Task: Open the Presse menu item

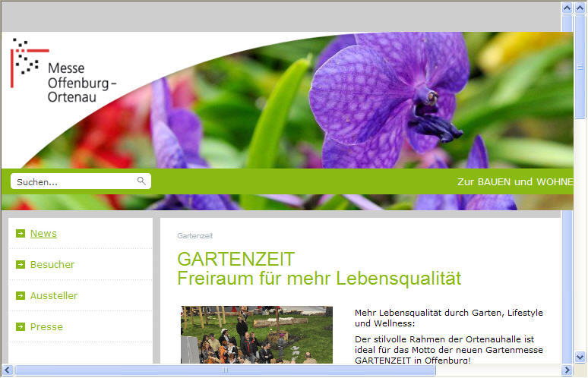Action: [46, 326]
